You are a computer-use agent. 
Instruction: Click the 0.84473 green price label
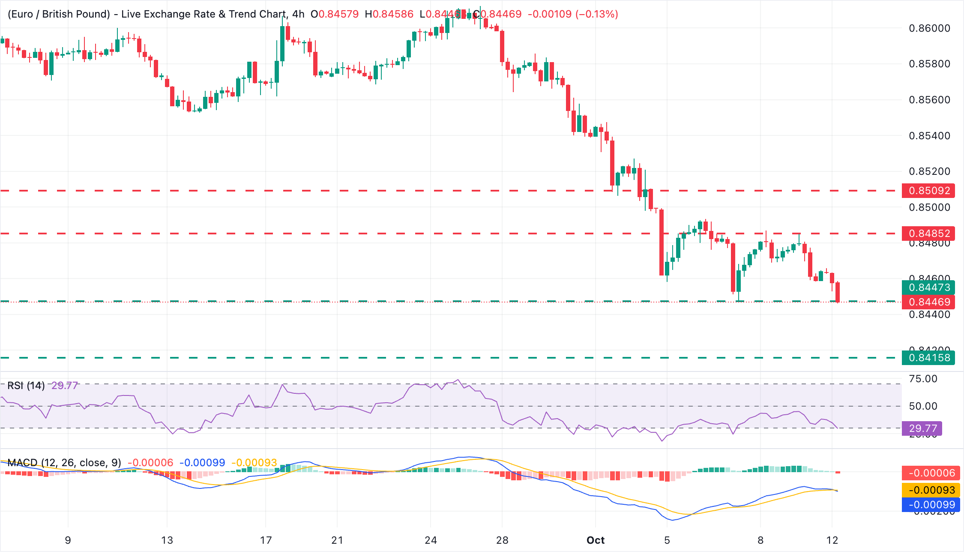click(928, 287)
